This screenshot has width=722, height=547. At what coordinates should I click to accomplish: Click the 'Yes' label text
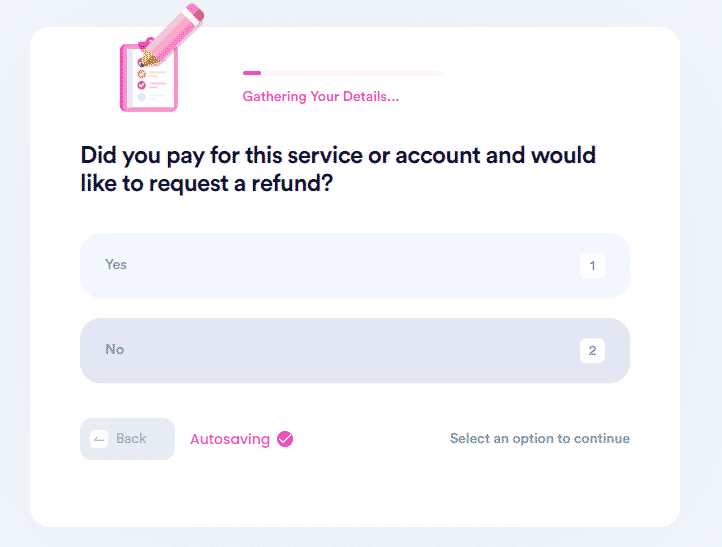(x=116, y=265)
